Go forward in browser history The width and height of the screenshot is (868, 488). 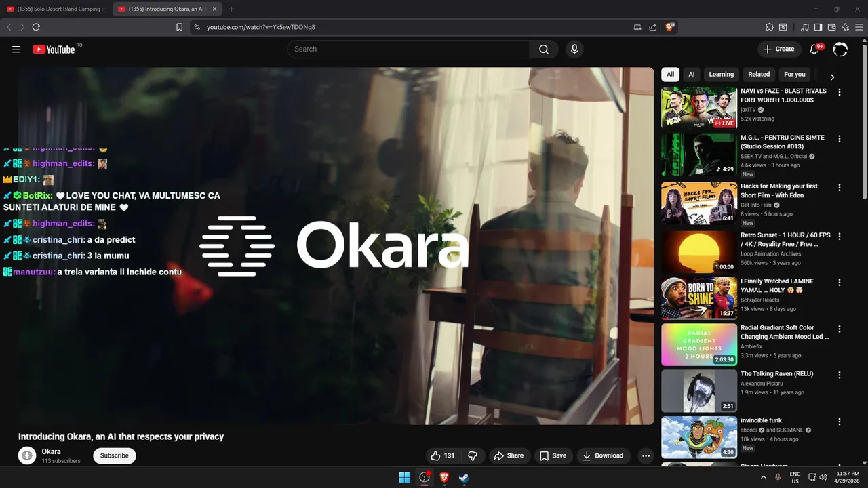[22, 27]
